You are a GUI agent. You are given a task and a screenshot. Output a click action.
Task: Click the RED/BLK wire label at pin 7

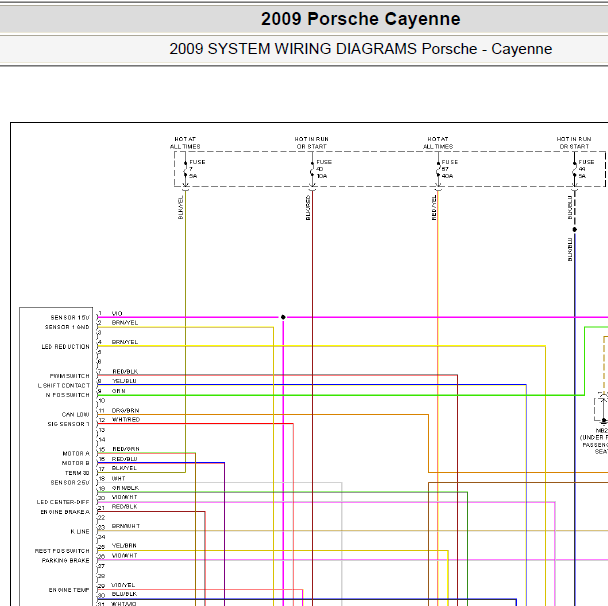[x=125, y=371]
